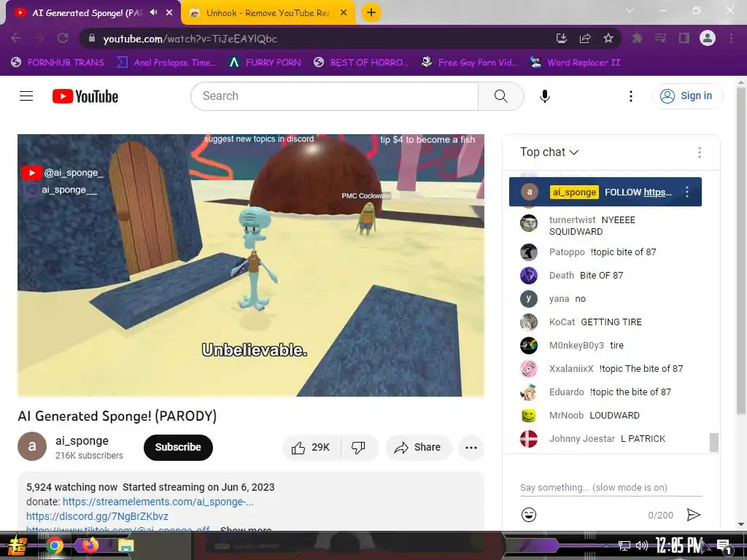Focus the YouTube search field

(334, 96)
